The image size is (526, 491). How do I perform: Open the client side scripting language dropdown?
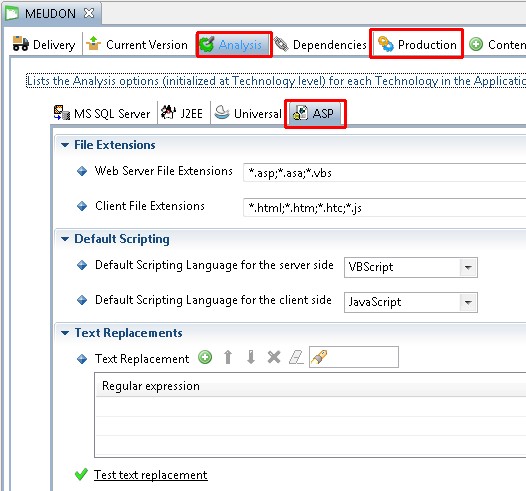click(468, 303)
